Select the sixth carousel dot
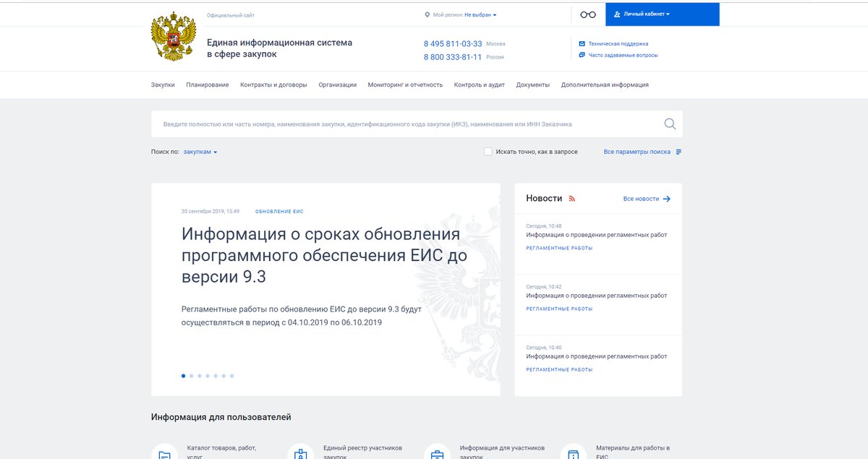868x459 pixels. click(x=224, y=376)
